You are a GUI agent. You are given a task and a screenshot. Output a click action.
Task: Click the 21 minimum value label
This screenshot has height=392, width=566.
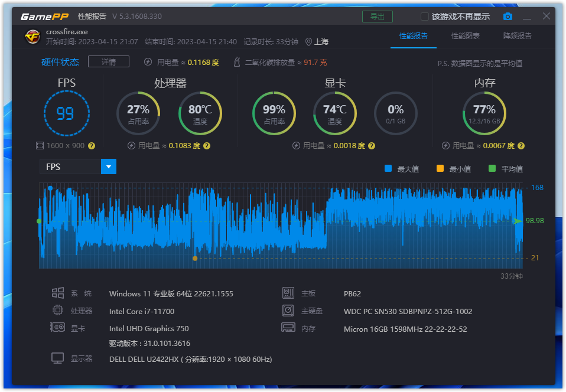535,258
